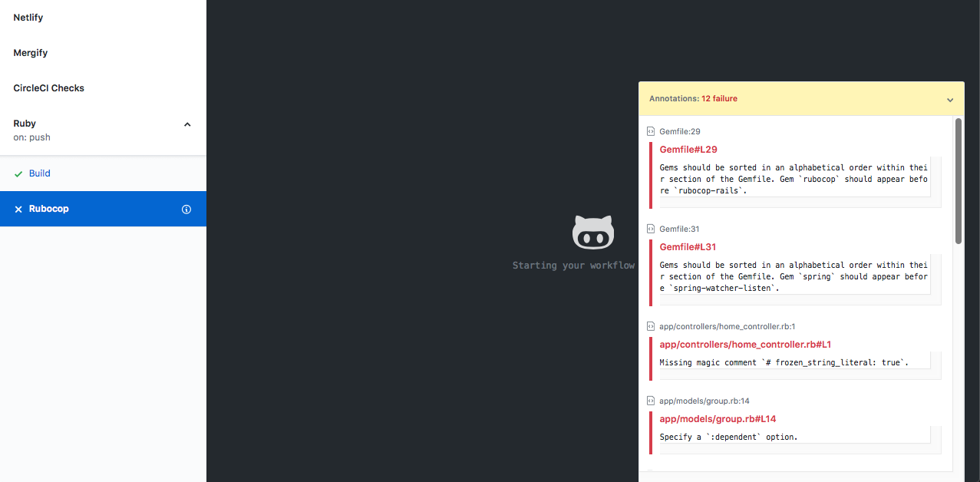The image size is (980, 482).
Task: Click the code icon beside group.rb:14 annotation
Action: [x=651, y=401]
